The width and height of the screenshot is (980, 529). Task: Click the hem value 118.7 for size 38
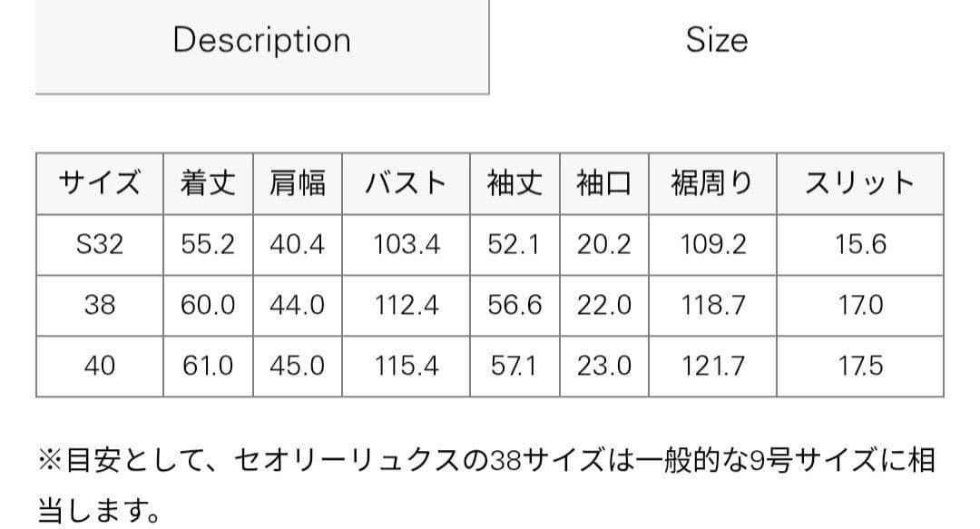pyautogui.click(x=712, y=305)
